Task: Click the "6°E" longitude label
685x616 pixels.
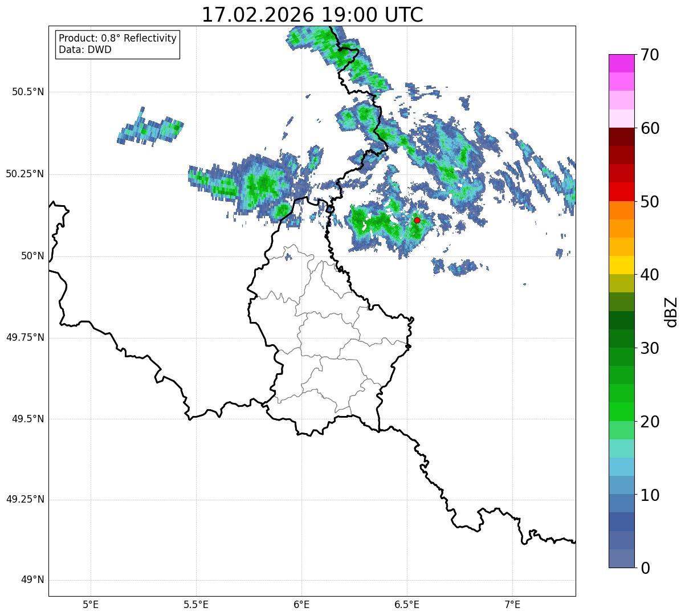Action: 301,605
